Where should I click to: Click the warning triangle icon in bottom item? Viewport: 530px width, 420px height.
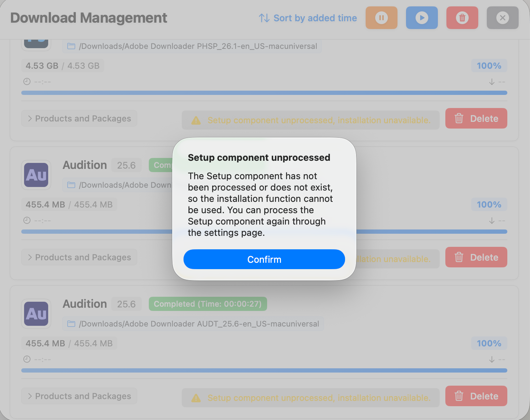196,398
